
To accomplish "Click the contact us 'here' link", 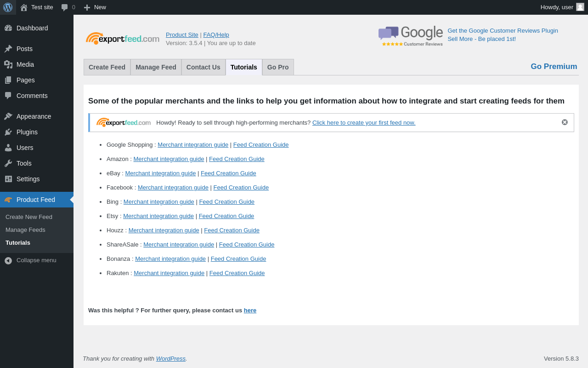I will [x=250, y=310].
